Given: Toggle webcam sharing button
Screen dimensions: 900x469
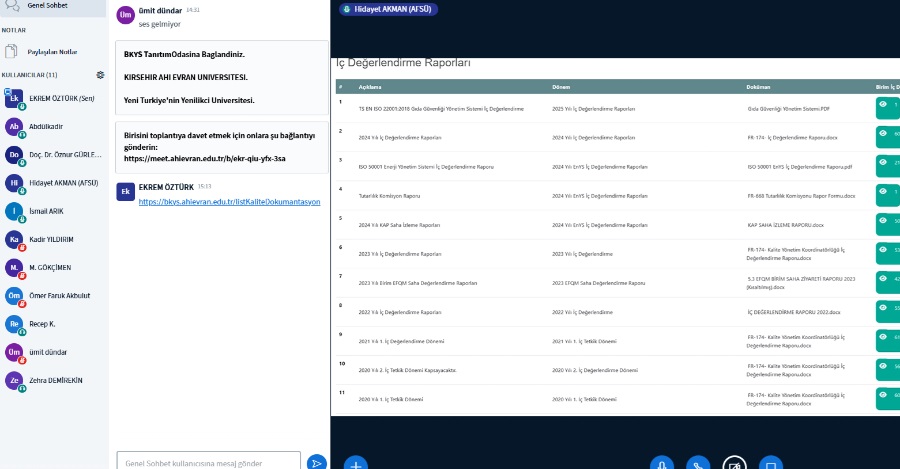Looking at the screenshot, I should click(734, 464).
